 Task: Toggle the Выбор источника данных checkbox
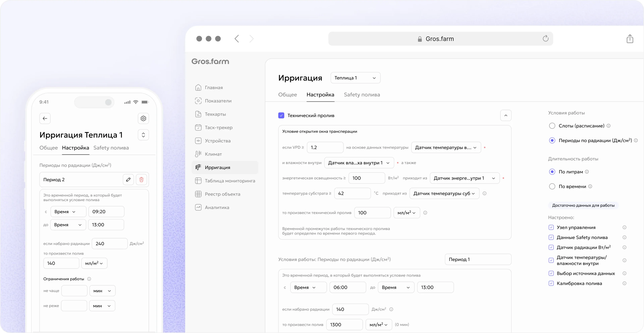pyautogui.click(x=551, y=273)
